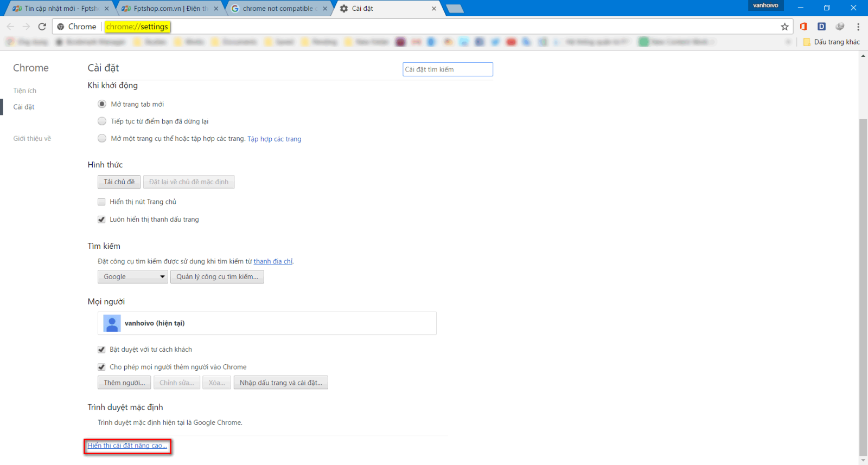868x465 pixels.
Task: Open a new tab
Action: [455, 9]
